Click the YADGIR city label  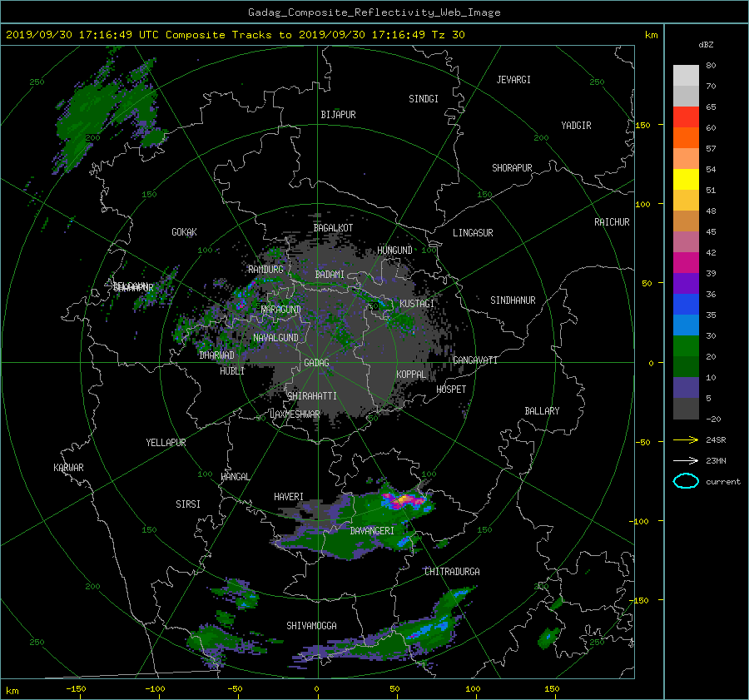576,126
